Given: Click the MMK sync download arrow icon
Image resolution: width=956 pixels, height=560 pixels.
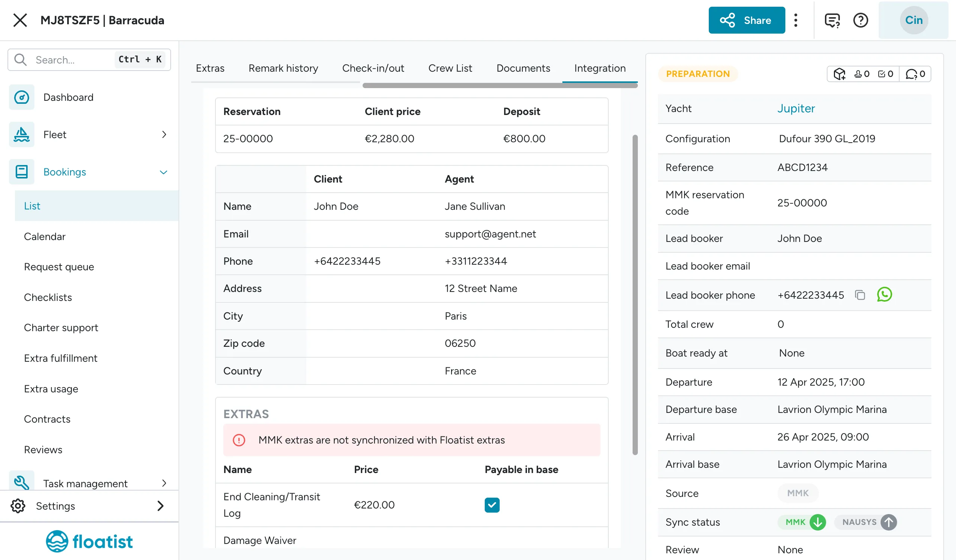Looking at the screenshot, I should (817, 522).
